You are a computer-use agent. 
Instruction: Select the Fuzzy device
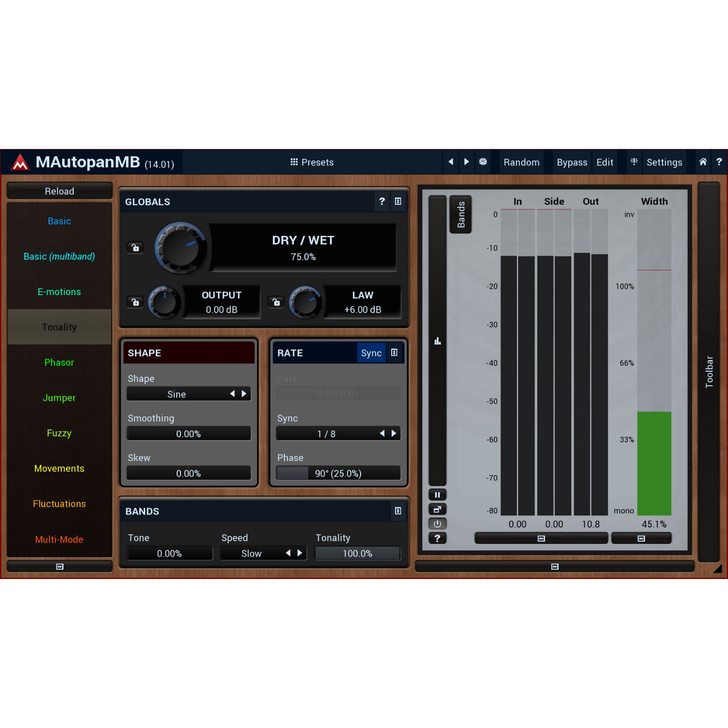click(x=59, y=433)
